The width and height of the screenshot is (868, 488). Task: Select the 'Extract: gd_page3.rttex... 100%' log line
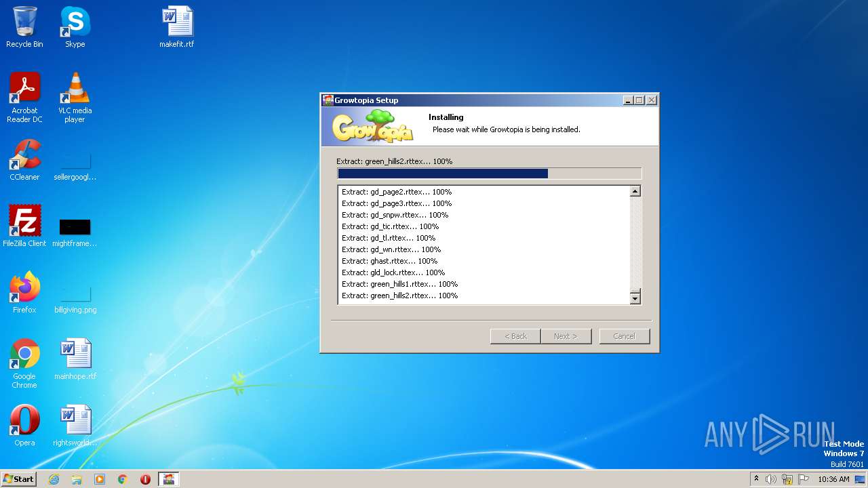tap(397, 203)
